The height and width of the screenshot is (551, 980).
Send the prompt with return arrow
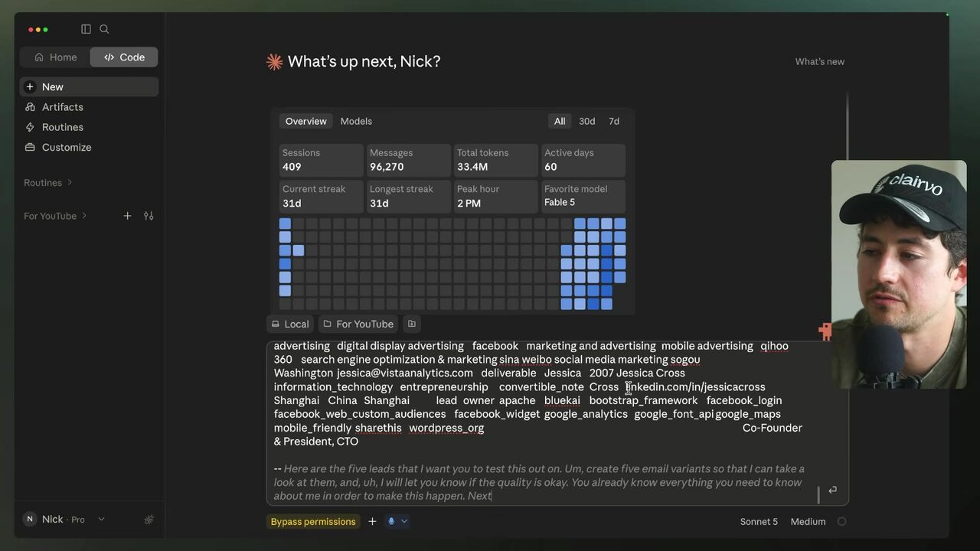832,490
